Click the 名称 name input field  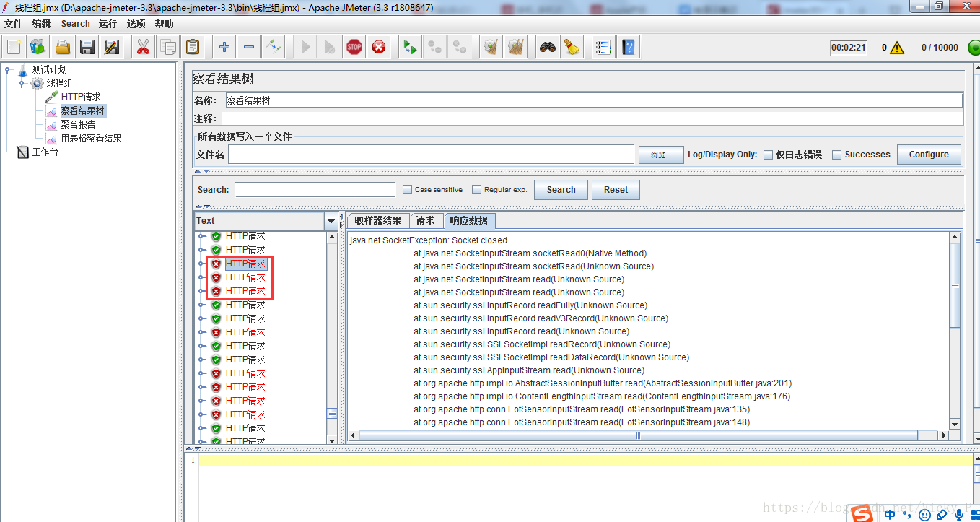593,100
